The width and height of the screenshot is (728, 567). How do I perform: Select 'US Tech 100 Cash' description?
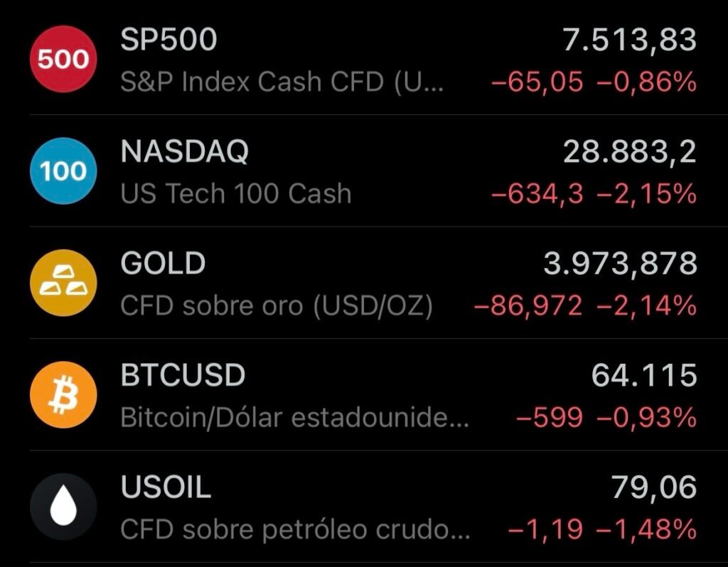click(x=236, y=193)
